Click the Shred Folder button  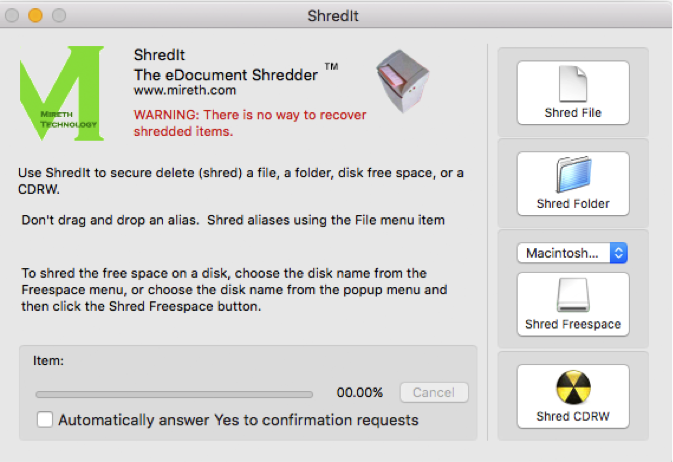coord(573,183)
